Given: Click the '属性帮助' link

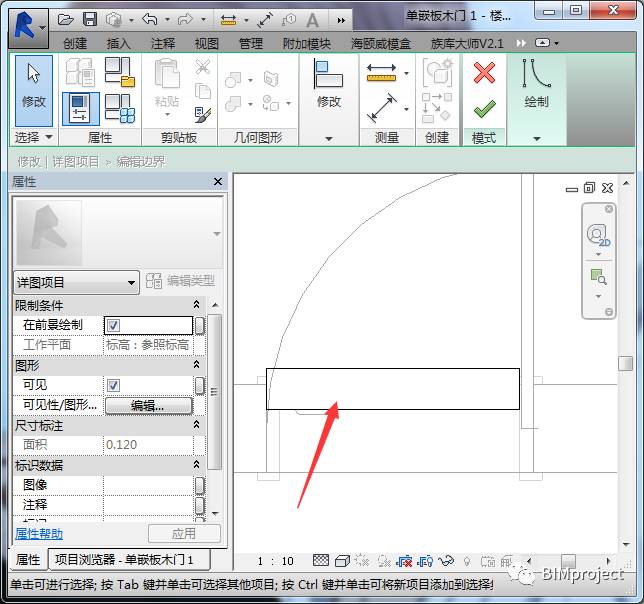Looking at the screenshot, I should click(39, 534).
